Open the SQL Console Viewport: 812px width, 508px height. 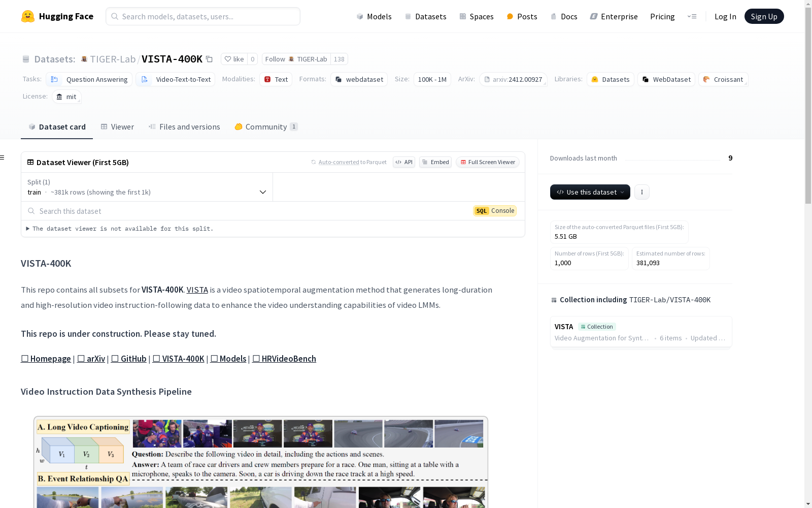tap(495, 211)
